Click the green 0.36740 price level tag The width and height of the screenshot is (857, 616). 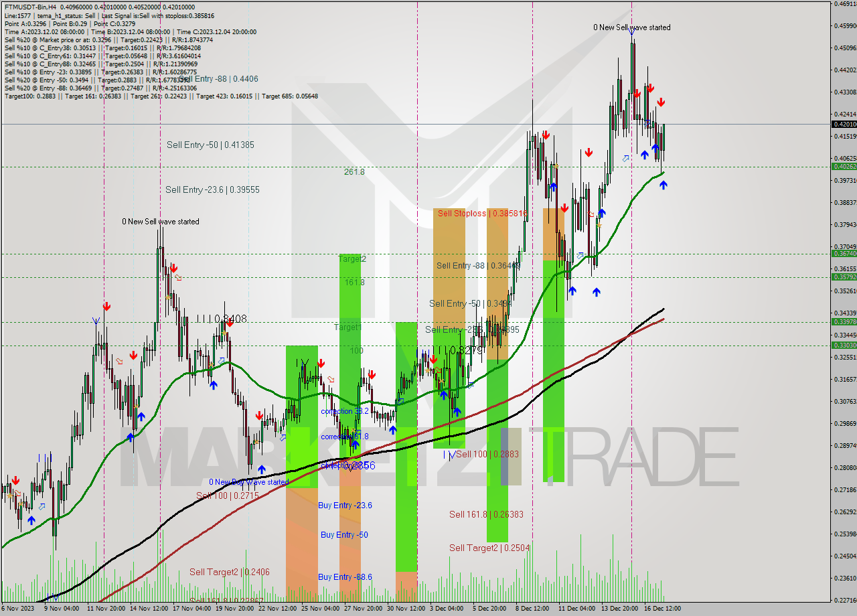pos(844,253)
